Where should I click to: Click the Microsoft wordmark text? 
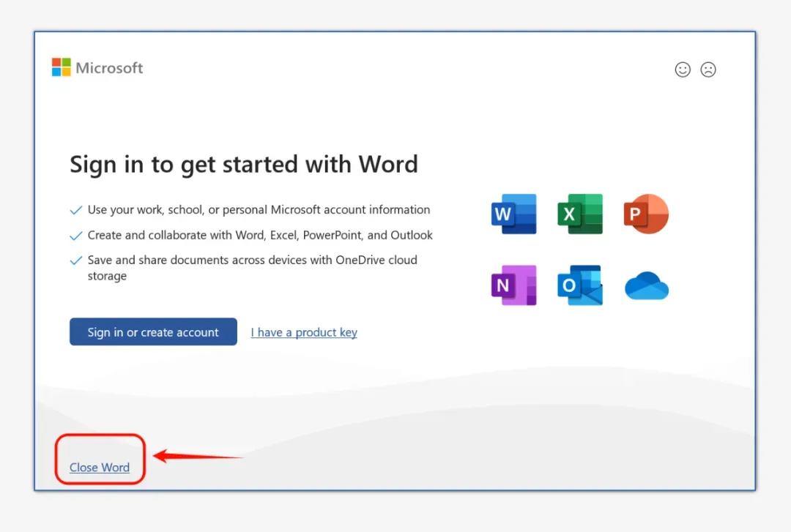click(x=109, y=68)
